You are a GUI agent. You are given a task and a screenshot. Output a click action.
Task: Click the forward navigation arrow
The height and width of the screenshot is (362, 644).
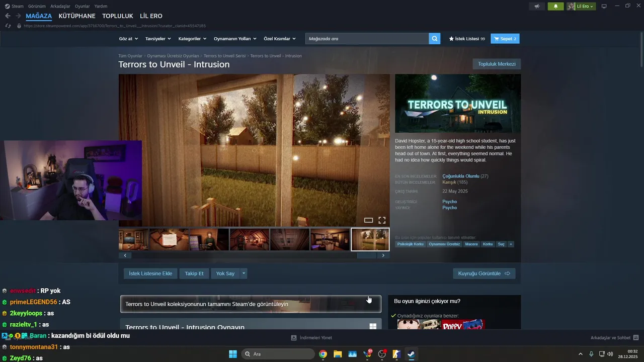click(18, 16)
